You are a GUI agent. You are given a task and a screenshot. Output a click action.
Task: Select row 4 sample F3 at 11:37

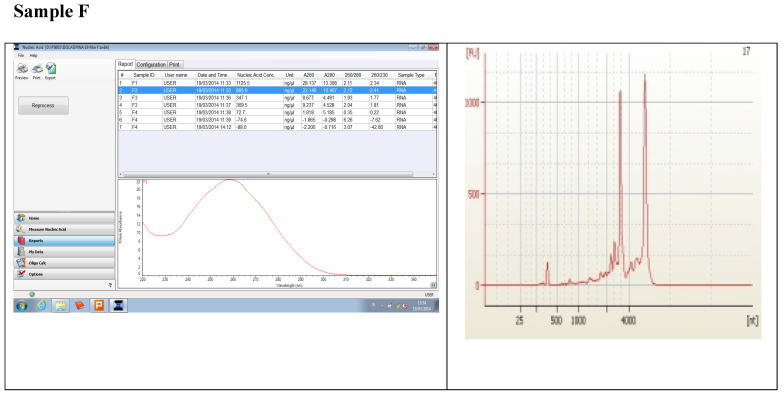tap(277, 105)
